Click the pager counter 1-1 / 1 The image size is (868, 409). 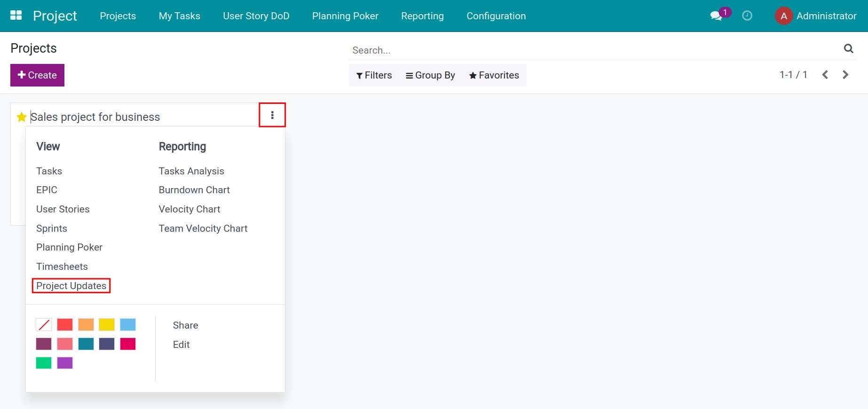(793, 75)
